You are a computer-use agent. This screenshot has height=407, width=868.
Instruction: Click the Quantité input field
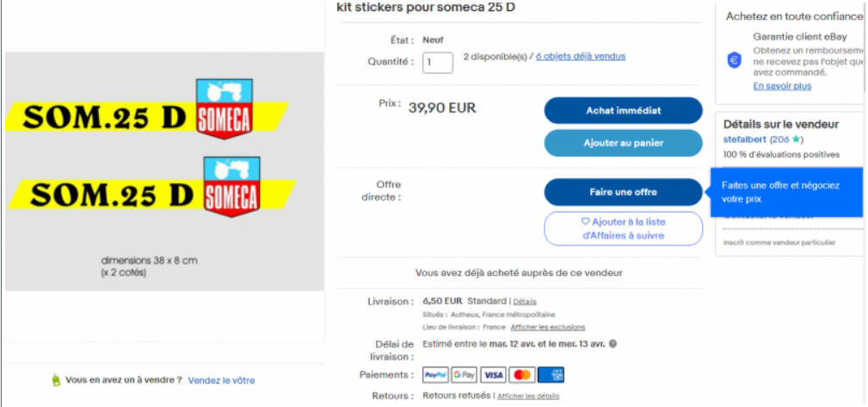tap(438, 62)
